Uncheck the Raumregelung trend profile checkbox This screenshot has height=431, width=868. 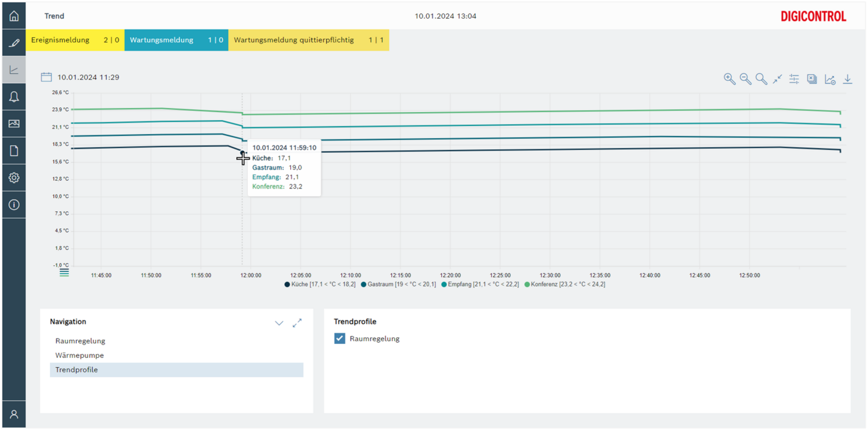click(340, 338)
